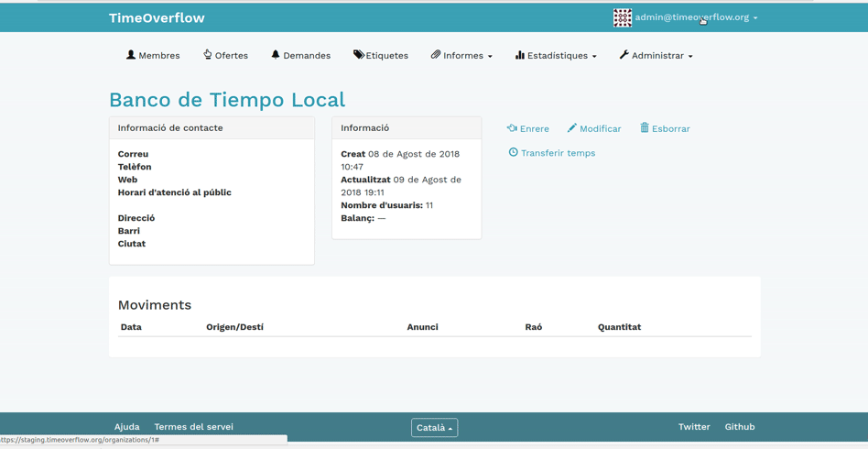Click the Transferir temps link

pos(552,152)
